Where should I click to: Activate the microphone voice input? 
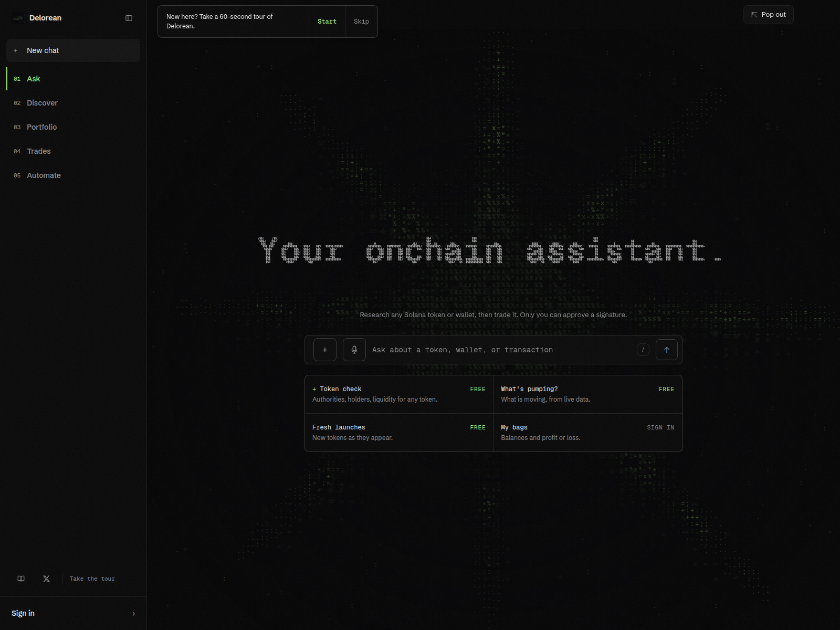tap(354, 350)
